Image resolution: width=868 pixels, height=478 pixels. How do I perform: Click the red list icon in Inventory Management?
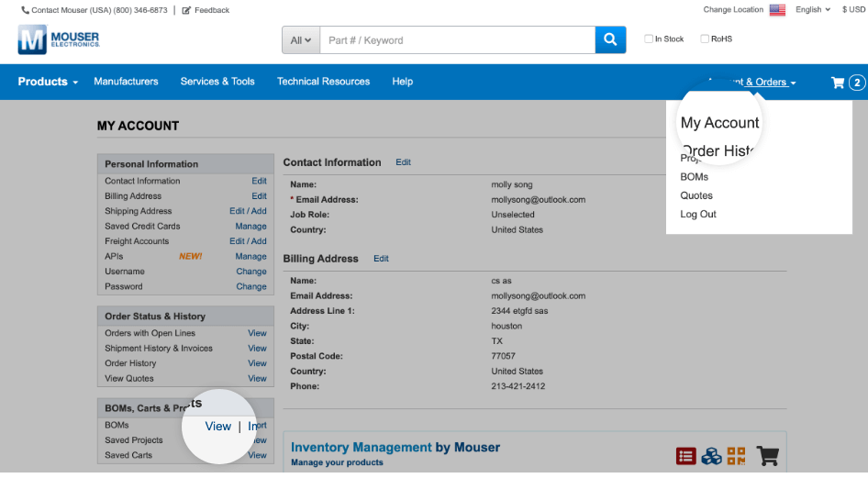pyautogui.click(x=685, y=455)
